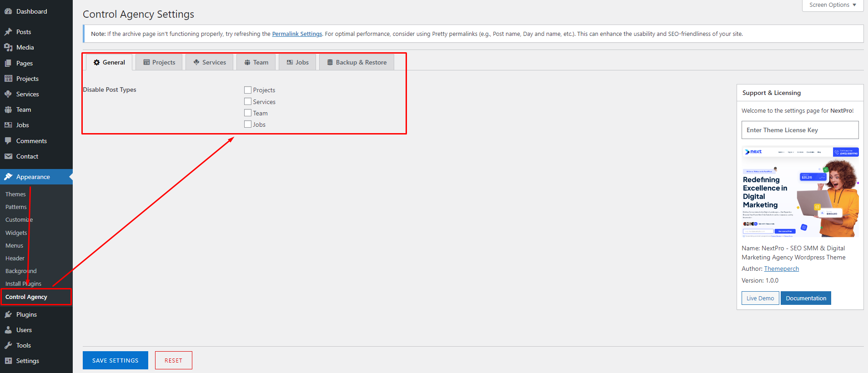868x373 pixels.
Task: Click the Tools wrench icon
Action: [x=8, y=345]
